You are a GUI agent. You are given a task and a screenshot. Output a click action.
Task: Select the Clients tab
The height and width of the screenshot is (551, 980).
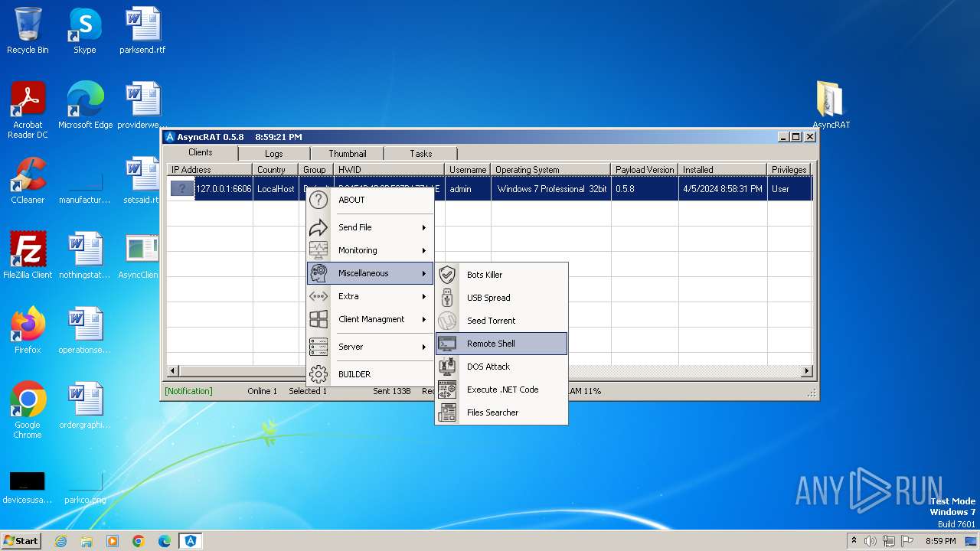click(201, 152)
